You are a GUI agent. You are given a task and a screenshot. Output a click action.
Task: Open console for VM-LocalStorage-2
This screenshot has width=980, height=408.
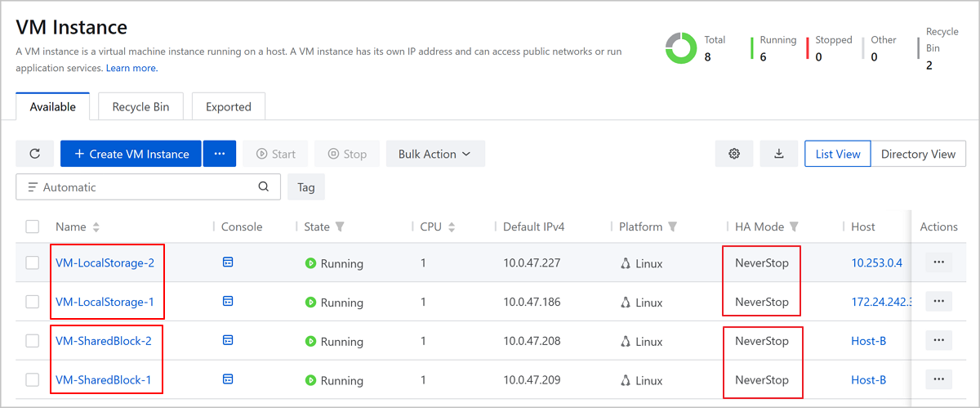[228, 262]
